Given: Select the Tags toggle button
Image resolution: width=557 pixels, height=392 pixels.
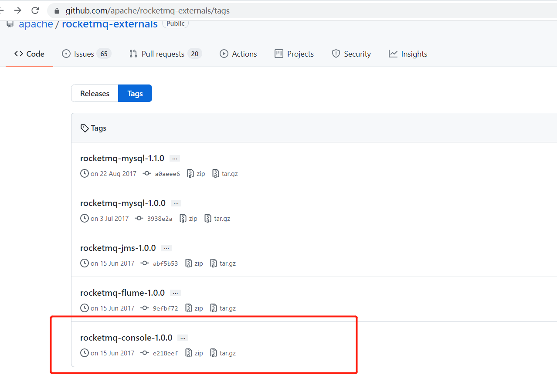Looking at the screenshot, I should pos(135,93).
